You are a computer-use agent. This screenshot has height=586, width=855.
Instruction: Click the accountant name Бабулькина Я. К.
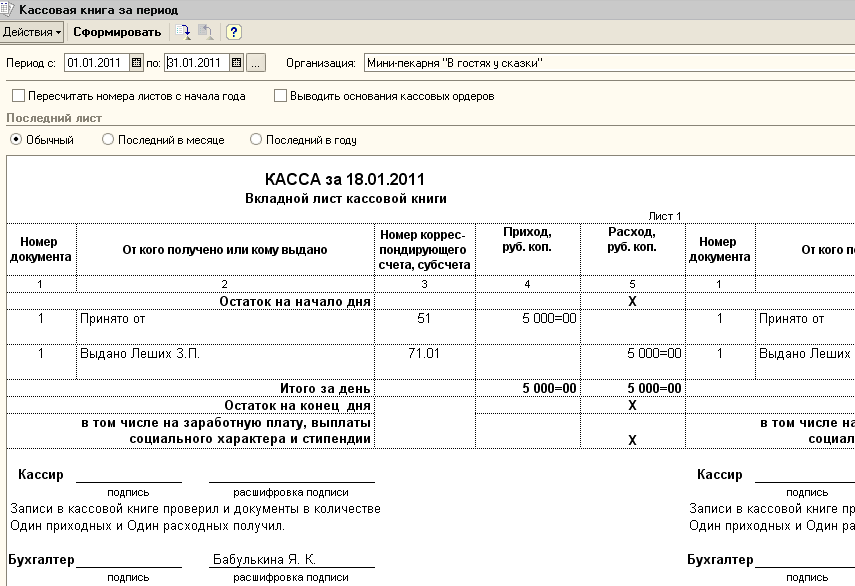[264, 559]
